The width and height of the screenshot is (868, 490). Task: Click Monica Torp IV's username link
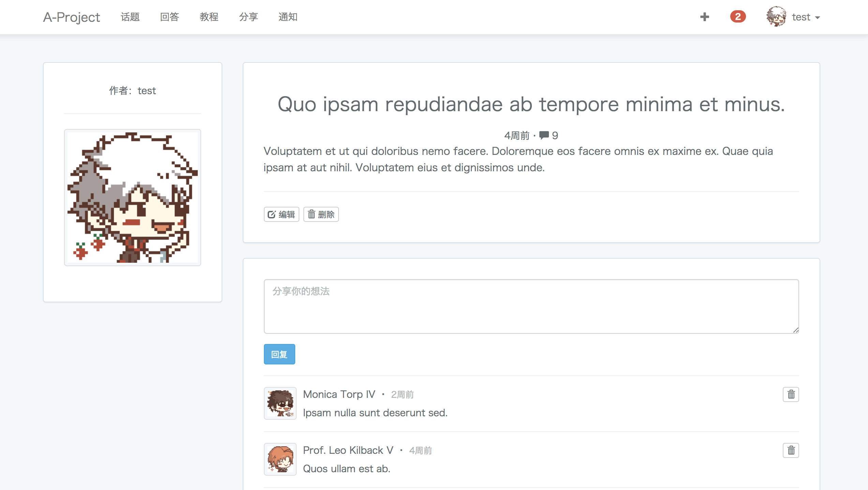tap(339, 394)
